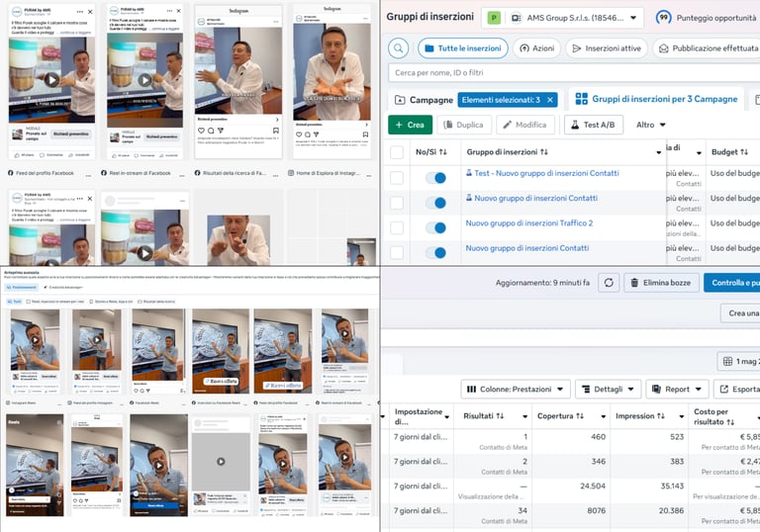This screenshot has width=760, height=532.
Task: Click the Modifica button
Action: (x=525, y=125)
